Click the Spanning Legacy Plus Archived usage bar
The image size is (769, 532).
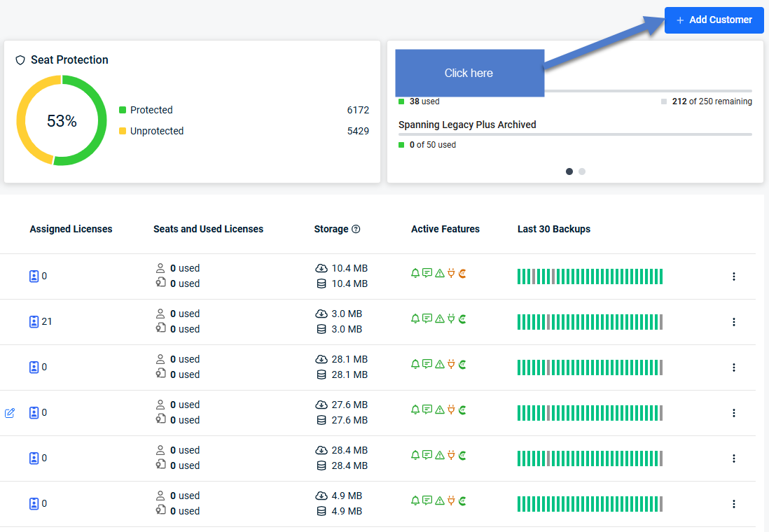pyautogui.click(x=575, y=134)
